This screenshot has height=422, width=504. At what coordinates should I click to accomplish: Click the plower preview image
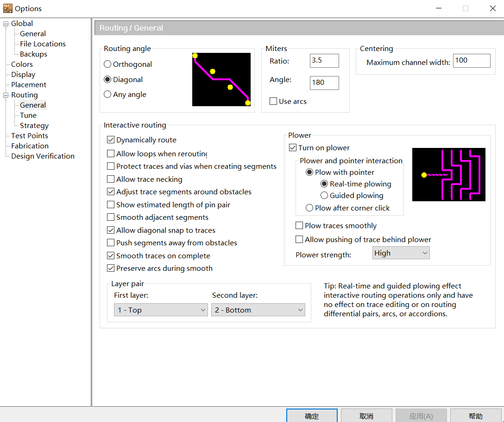coord(449,175)
